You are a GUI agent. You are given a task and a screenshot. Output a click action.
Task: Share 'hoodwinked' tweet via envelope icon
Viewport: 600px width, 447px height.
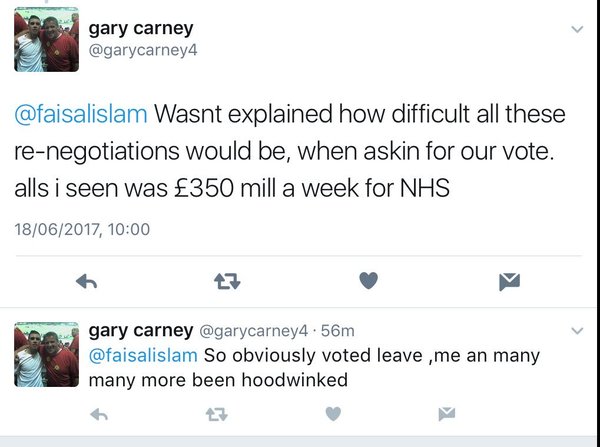(447, 413)
